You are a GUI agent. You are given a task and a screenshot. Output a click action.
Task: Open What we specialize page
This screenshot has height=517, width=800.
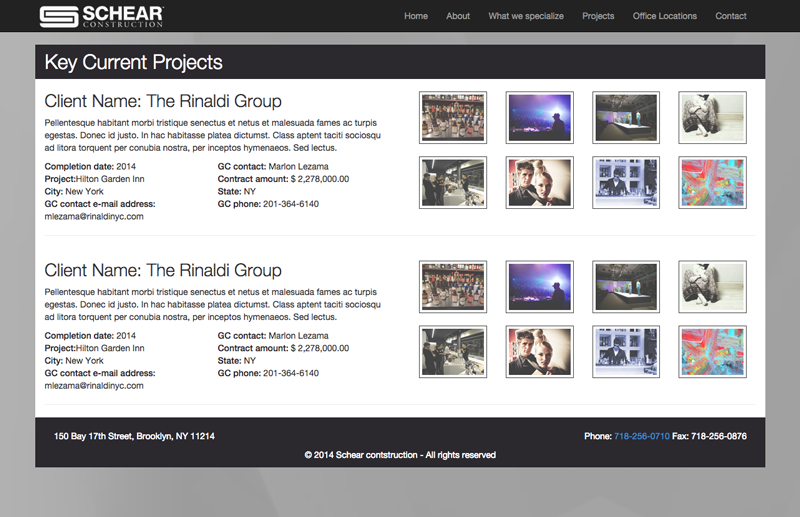pos(526,16)
